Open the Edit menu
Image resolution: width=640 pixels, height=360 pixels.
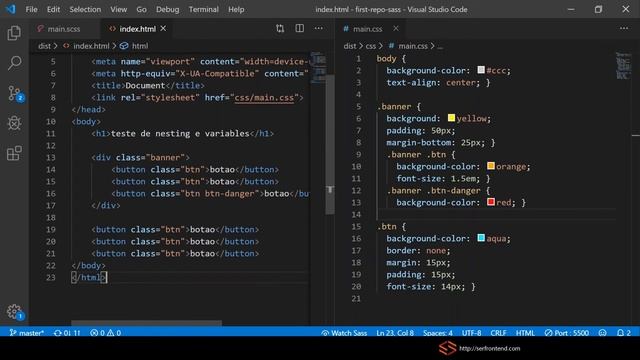click(53, 9)
